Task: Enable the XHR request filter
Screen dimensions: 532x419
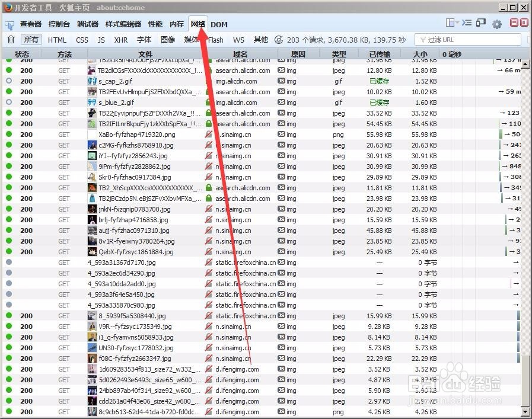Action: coord(120,40)
